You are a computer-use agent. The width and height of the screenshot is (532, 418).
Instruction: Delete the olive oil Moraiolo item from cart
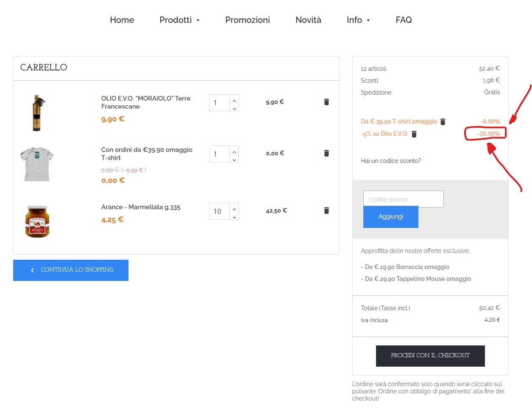coord(326,102)
